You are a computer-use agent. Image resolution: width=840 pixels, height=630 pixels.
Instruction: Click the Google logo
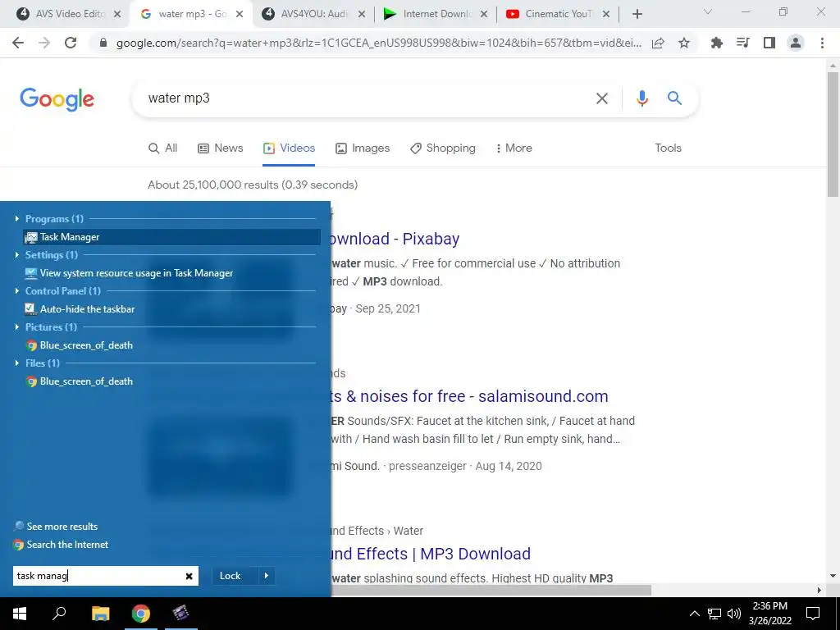[57, 99]
